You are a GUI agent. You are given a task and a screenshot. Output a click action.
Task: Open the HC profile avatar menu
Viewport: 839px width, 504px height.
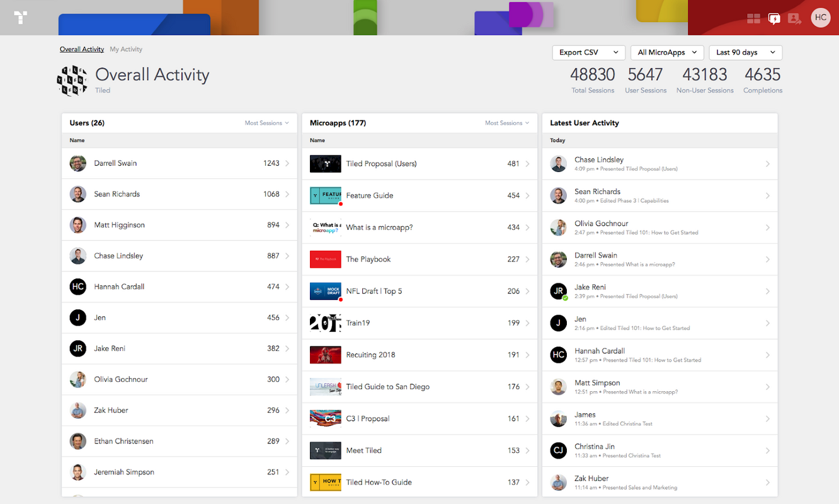(820, 18)
